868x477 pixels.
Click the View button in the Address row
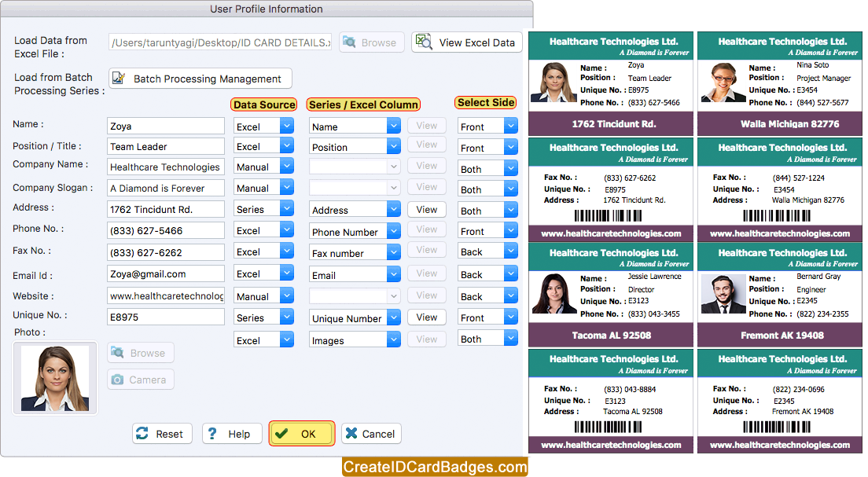click(x=427, y=209)
